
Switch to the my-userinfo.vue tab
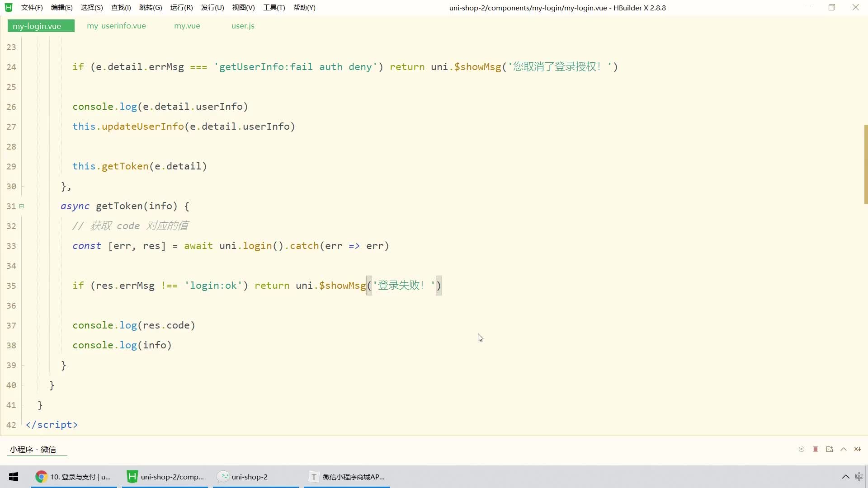[116, 26]
